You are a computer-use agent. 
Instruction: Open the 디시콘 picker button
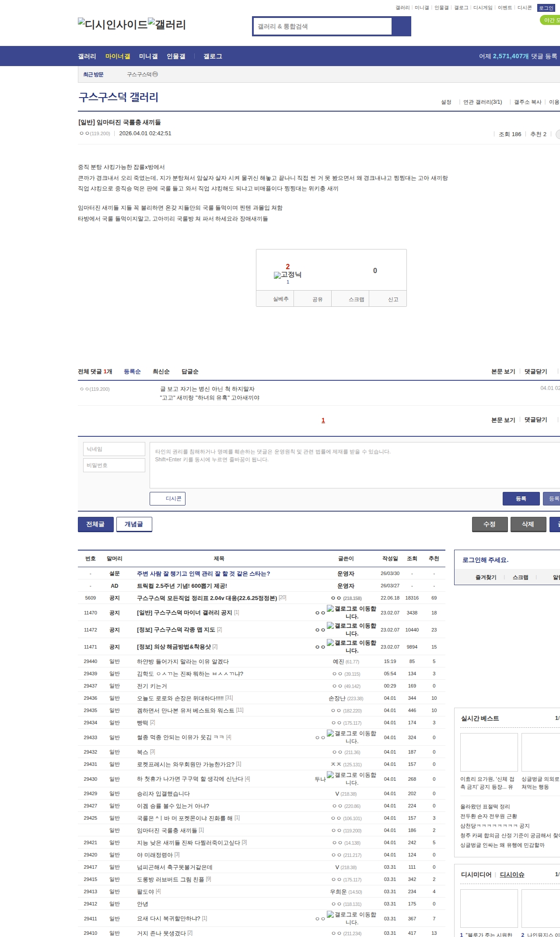click(x=168, y=498)
